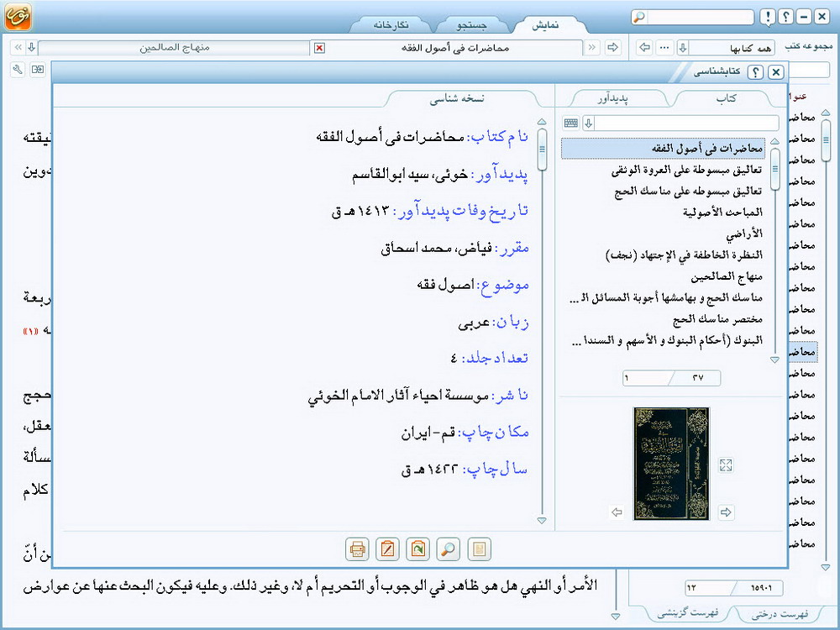The height and width of the screenshot is (630, 840).
Task: Click the book list scrollbar thumb
Action: coord(774,169)
